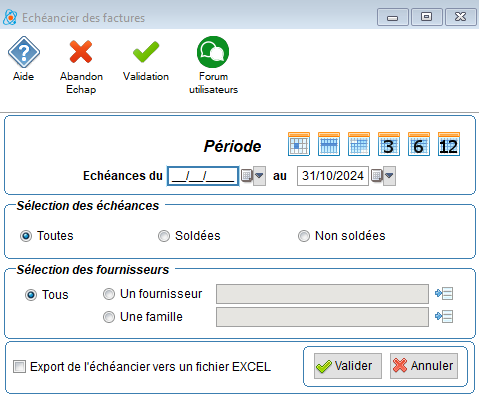Open the Aide help icon

pos(24,52)
